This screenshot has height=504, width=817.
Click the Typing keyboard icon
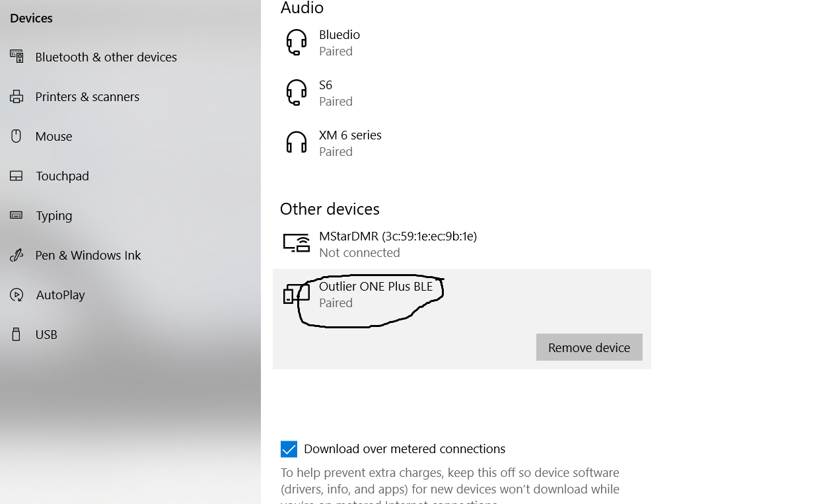(x=17, y=215)
